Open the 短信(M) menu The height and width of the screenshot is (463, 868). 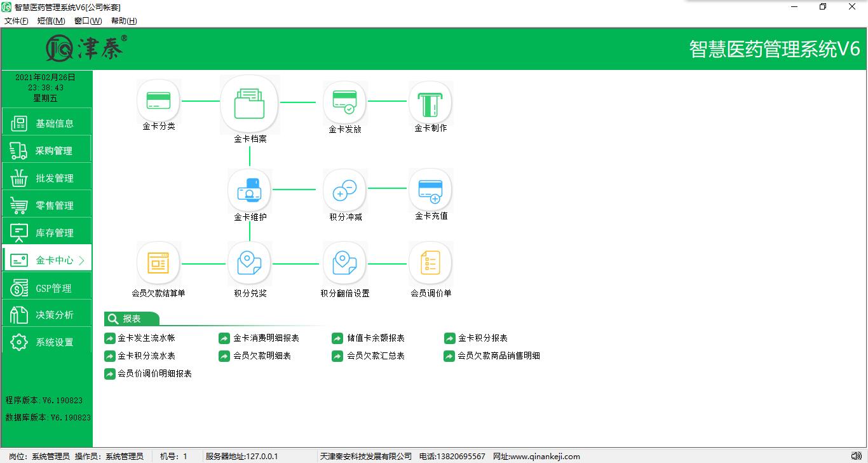coord(51,21)
